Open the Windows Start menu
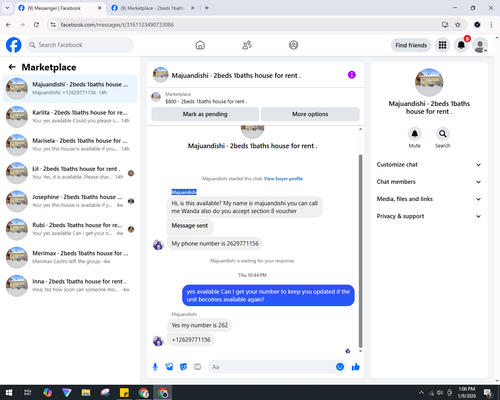The image size is (500, 400). pyautogui.click(x=9, y=393)
